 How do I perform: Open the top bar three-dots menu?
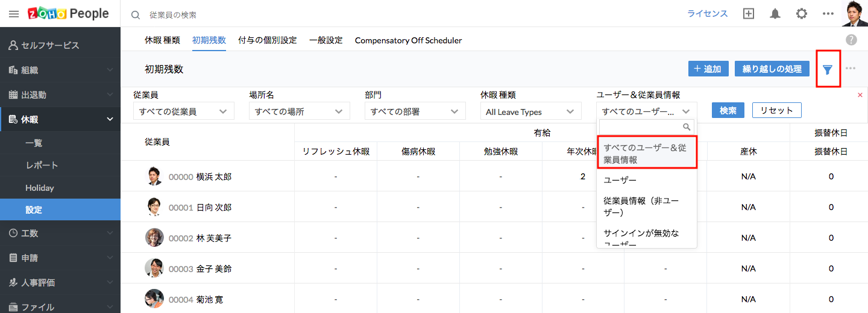[x=828, y=14]
